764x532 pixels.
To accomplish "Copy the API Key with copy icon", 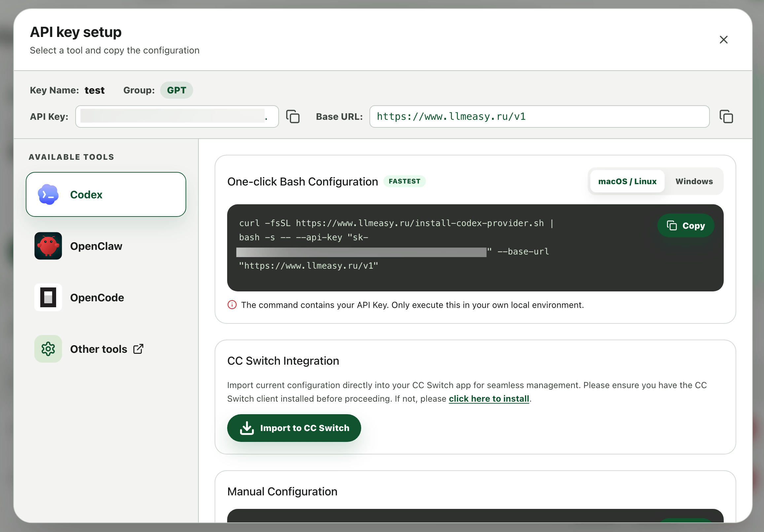I will (x=293, y=116).
